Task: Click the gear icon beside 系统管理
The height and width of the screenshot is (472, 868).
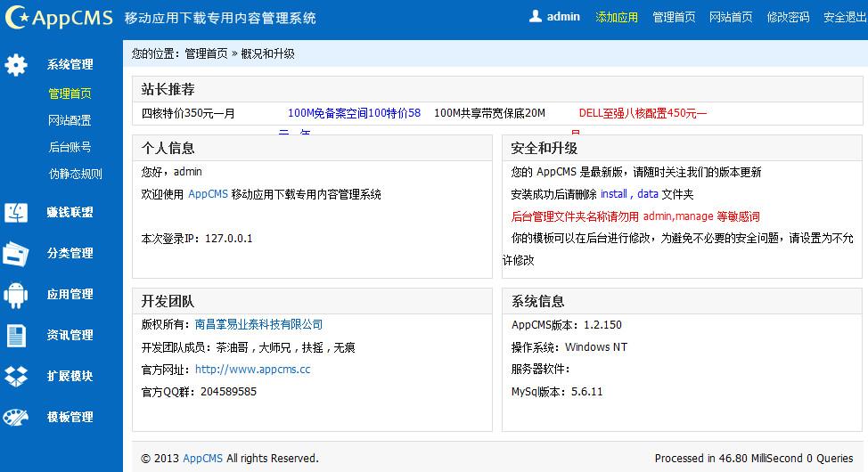Action: tap(15, 65)
